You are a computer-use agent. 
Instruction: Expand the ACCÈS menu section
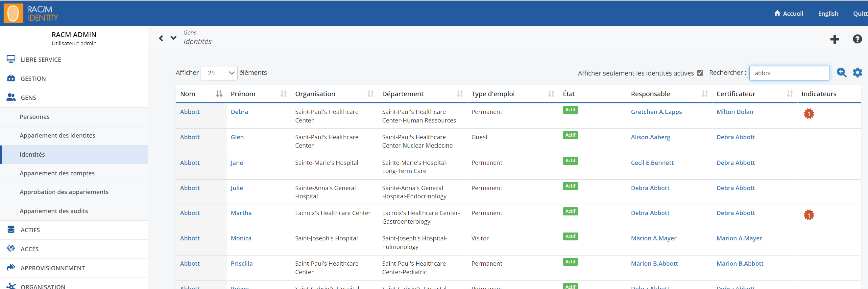pos(74,249)
